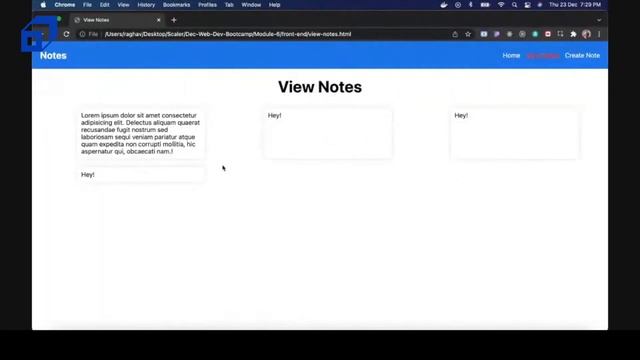Open the Bookmarks menu
640x360 pixels.
pyautogui.click(x=176, y=5)
